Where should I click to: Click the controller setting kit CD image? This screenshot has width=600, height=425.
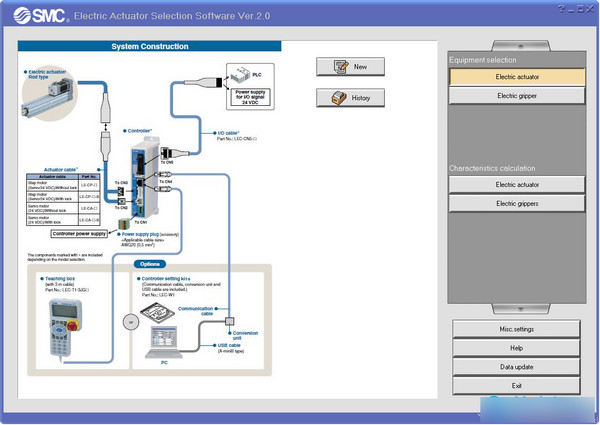point(158,313)
